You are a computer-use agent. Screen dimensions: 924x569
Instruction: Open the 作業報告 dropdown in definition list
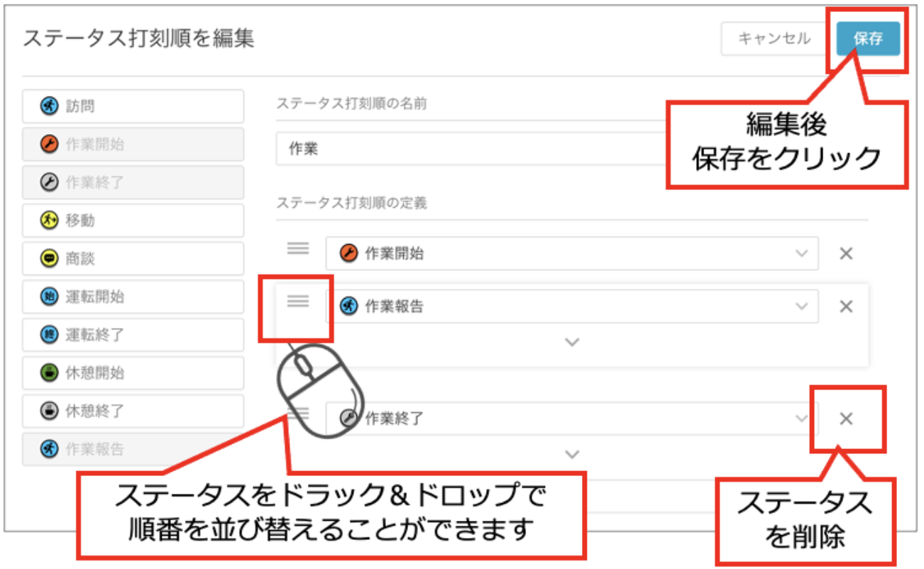(x=572, y=306)
